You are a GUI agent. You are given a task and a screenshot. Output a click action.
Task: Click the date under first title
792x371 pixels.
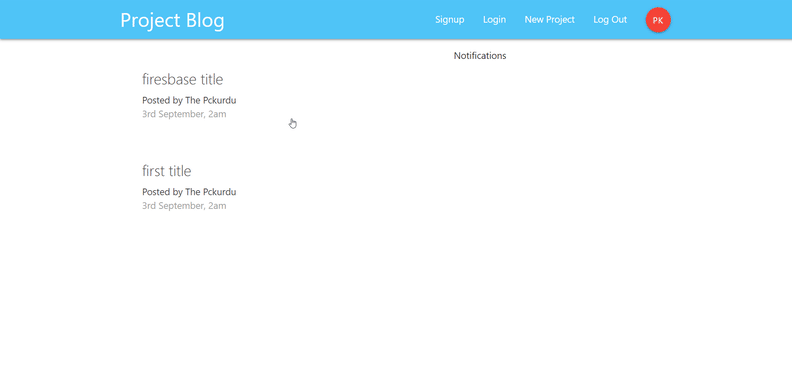click(184, 206)
